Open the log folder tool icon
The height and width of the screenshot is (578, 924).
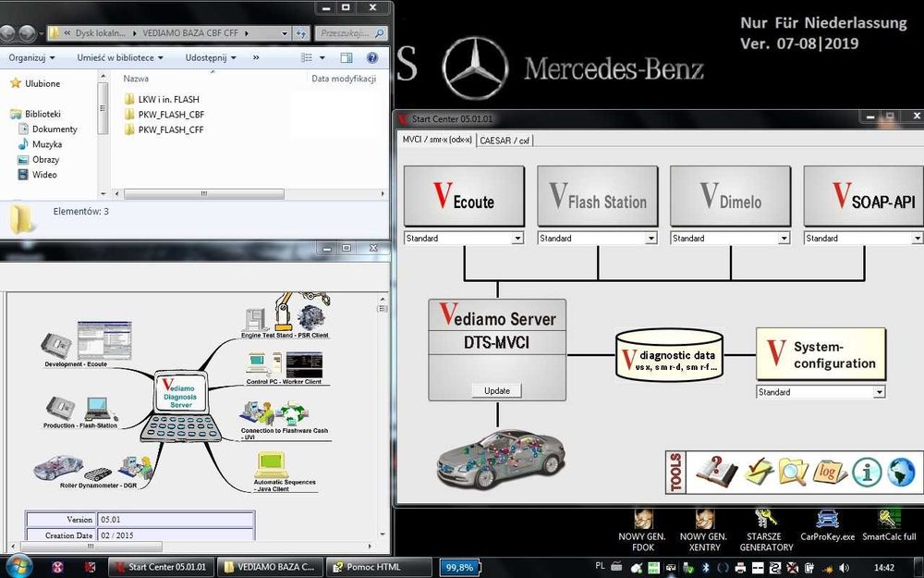point(830,471)
